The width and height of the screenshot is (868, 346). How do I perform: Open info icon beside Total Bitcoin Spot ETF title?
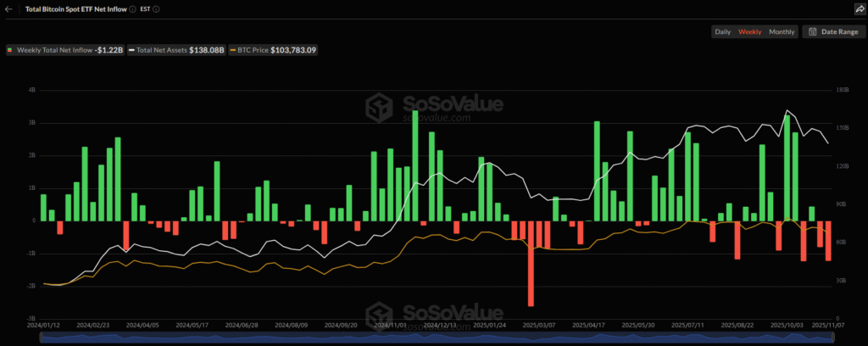click(x=131, y=9)
